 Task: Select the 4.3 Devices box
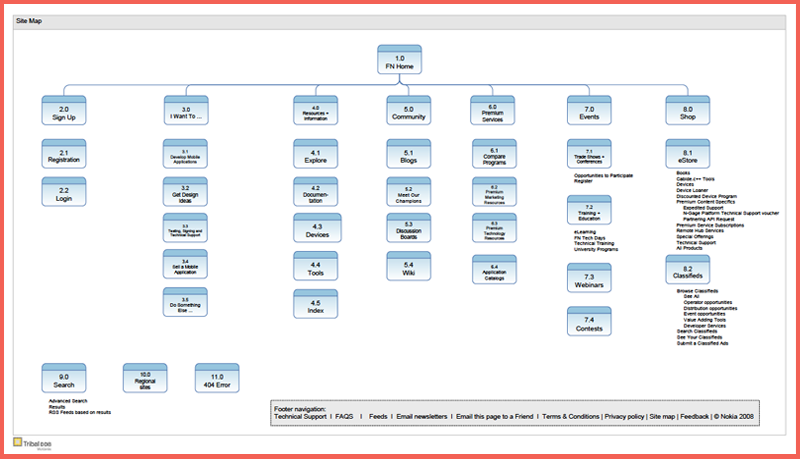pos(317,228)
